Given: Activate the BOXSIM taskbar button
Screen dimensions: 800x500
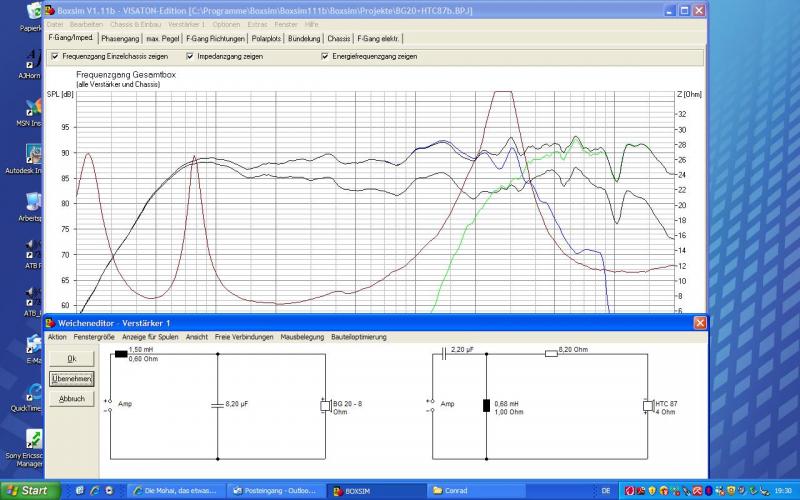Looking at the screenshot, I should point(377,491).
